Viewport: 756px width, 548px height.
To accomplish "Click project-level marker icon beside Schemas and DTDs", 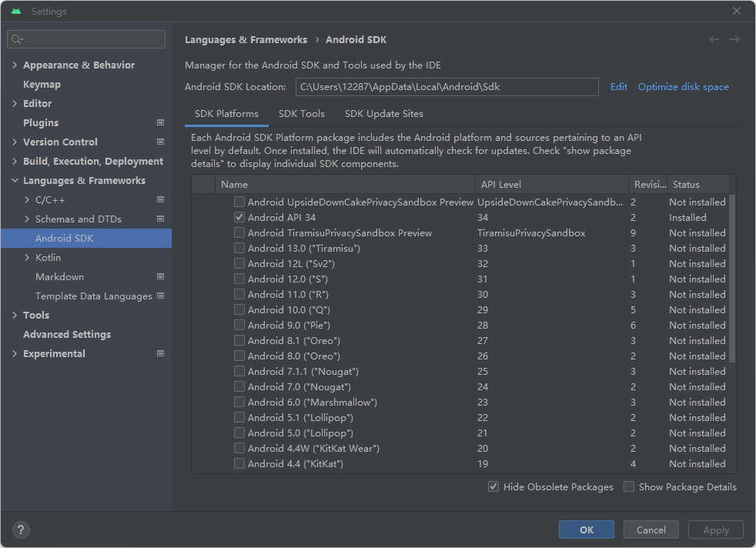I will [161, 219].
